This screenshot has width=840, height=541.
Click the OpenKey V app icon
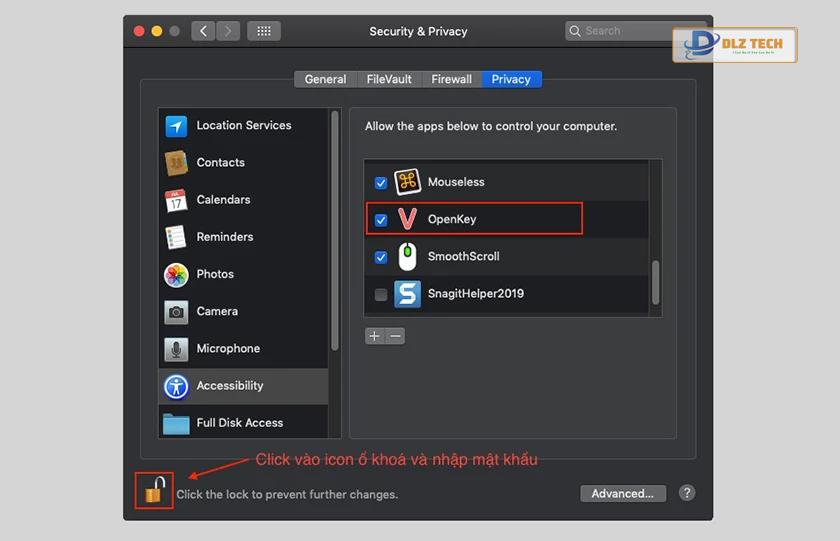408,219
